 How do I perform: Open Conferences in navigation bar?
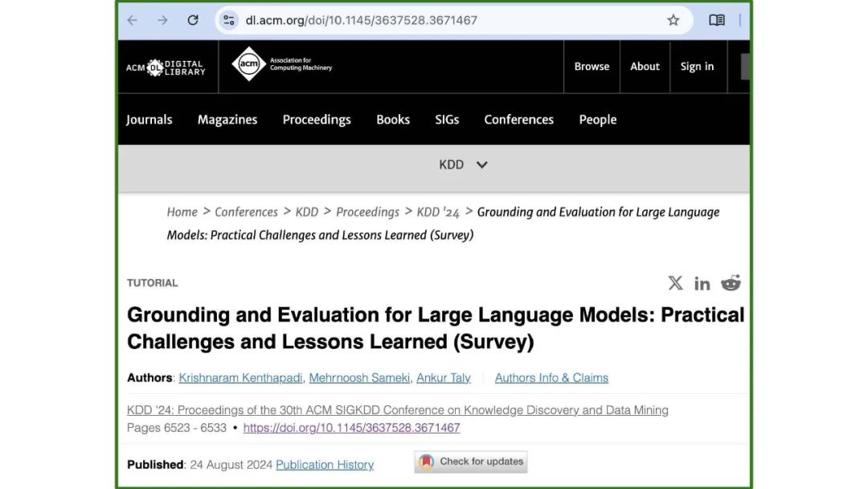pyautogui.click(x=518, y=120)
